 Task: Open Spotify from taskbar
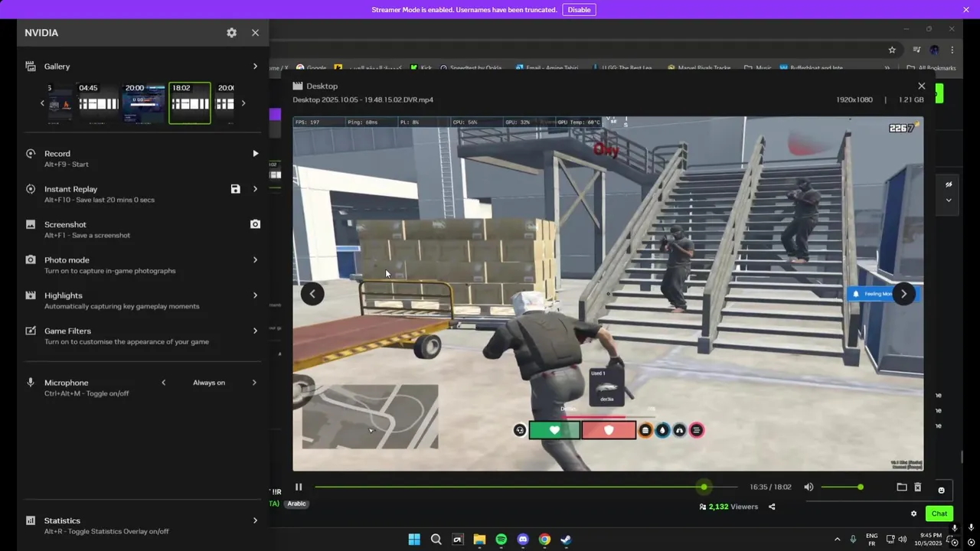tap(501, 540)
